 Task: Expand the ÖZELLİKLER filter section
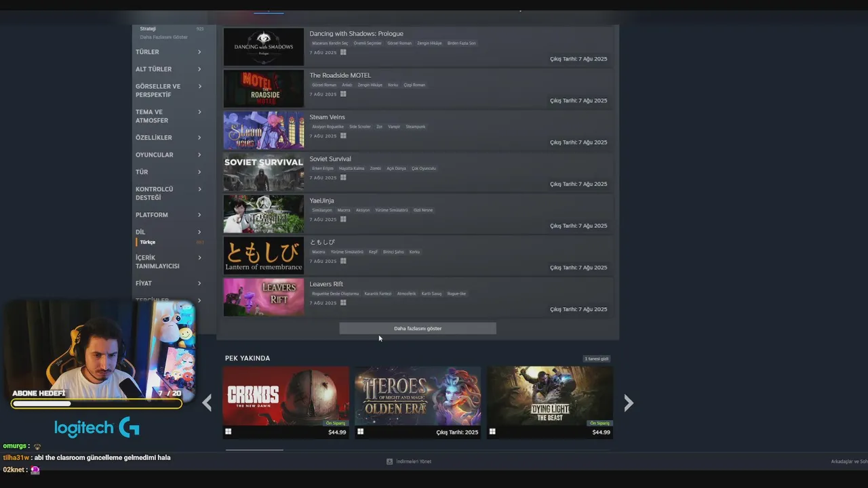[169, 138]
